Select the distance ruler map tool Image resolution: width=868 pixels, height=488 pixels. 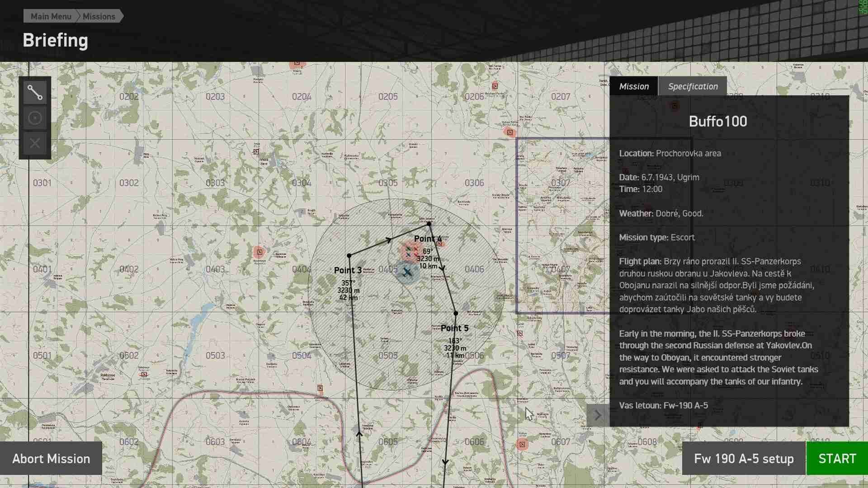[x=35, y=93]
